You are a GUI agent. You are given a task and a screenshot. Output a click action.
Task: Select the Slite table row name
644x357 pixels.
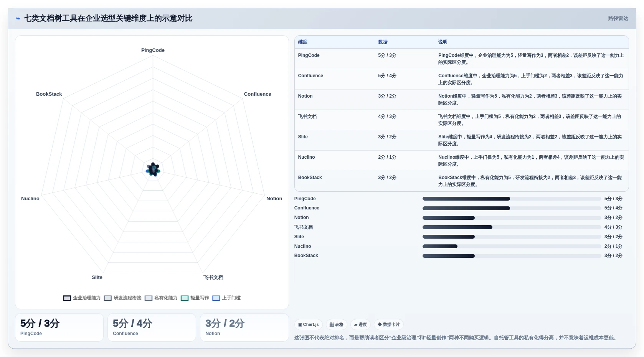click(x=303, y=137)
